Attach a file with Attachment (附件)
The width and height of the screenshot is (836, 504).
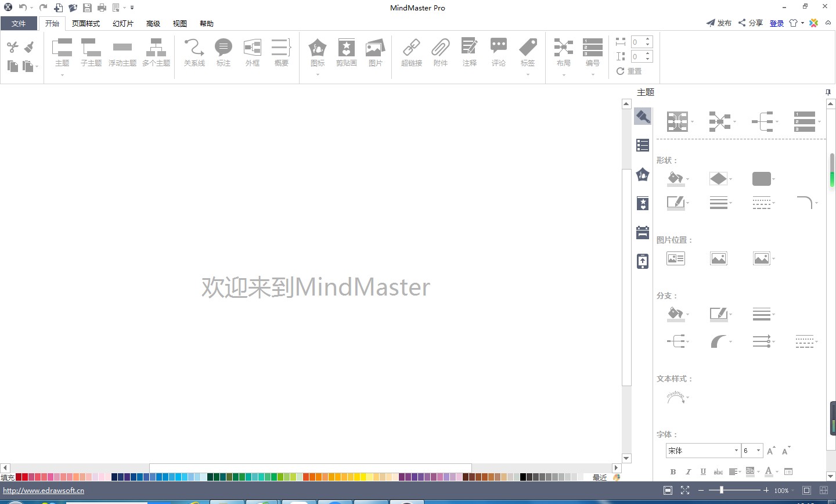click(x=441, y=53)
